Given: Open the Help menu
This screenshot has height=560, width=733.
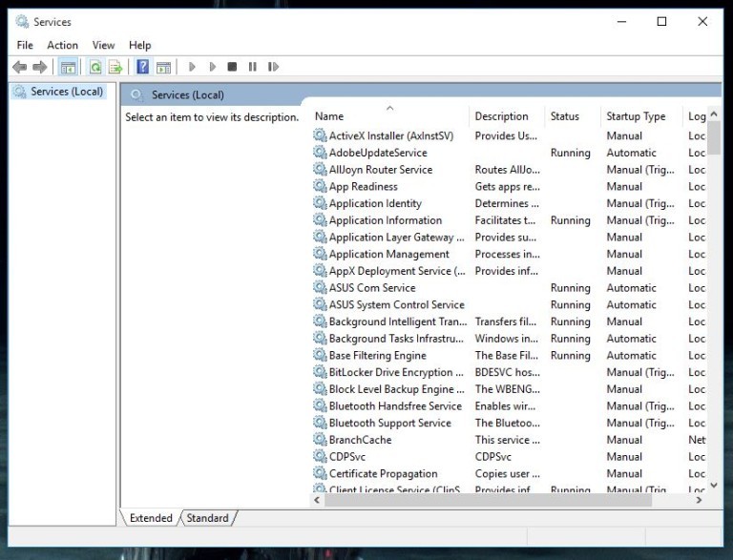Looking at the screenshot, I should click(139, 46).
